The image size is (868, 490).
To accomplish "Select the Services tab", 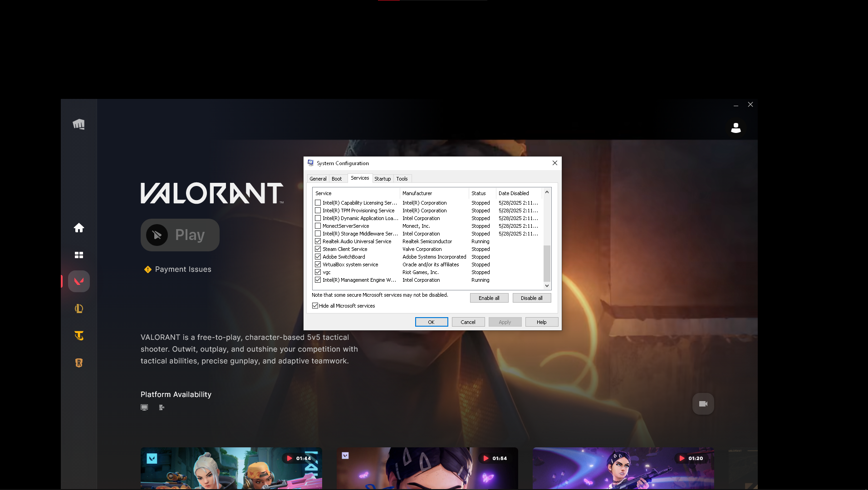I will tap(360, 178).
